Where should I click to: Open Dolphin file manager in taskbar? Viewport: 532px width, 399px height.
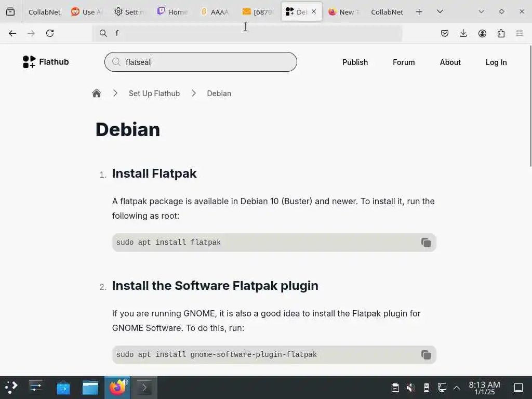click(90, 388)
